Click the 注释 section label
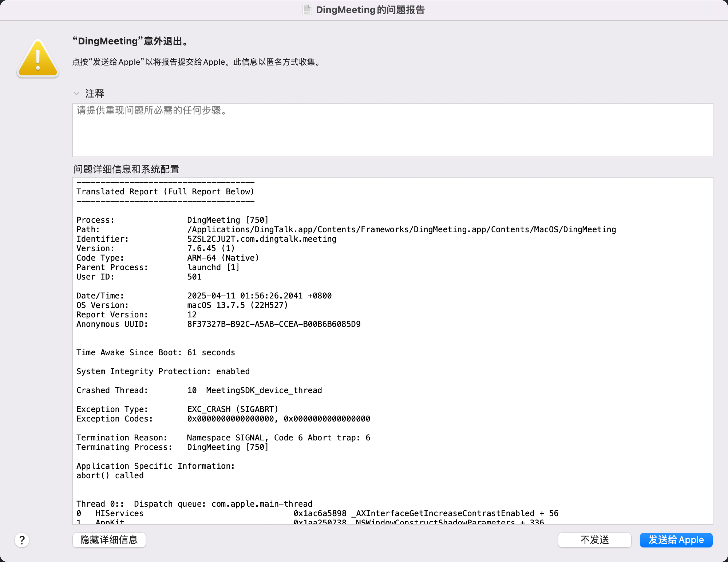This screenshot has width=728, height=562. click(95, 94)
